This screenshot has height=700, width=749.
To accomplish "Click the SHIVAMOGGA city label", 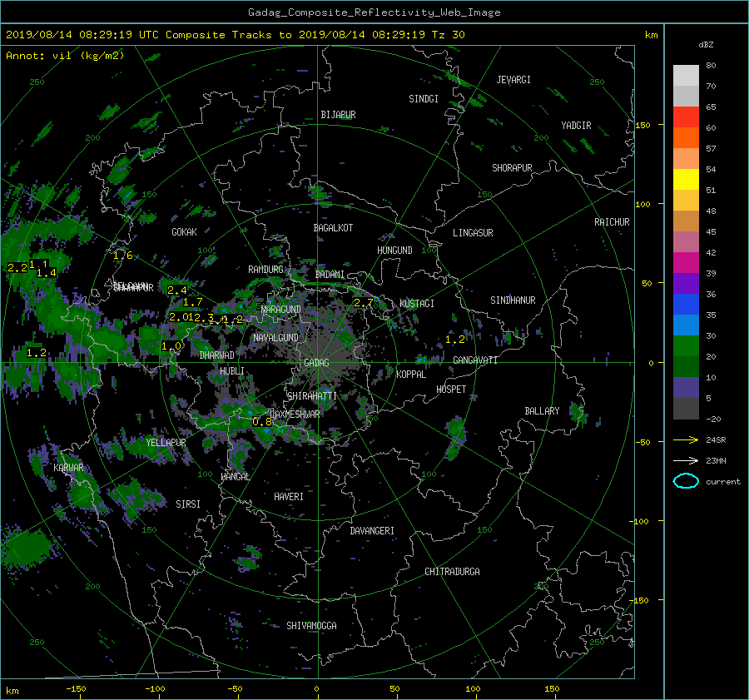I will [x=311, y=626].
